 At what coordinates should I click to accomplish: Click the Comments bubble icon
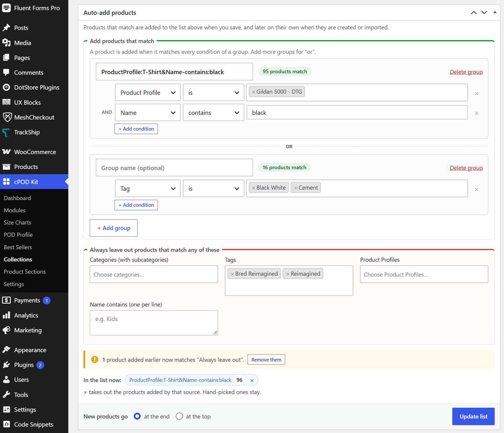pos(6,72)
